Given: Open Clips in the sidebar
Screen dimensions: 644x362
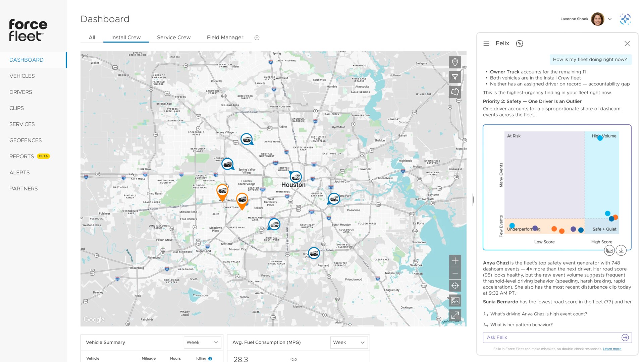Looking at the screenshot, I should coord(17,108).
